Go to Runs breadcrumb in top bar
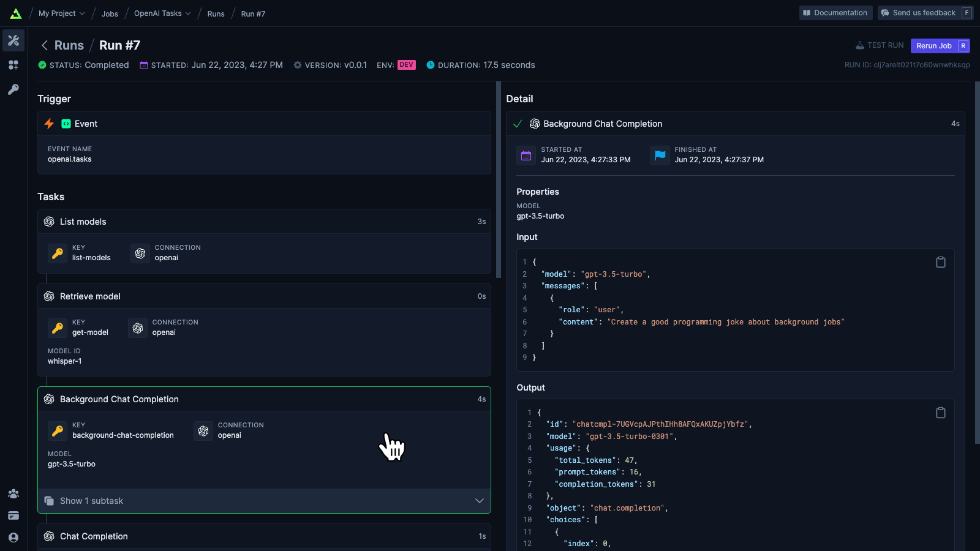This screenshot has height=551, width=980. point(216,13)
